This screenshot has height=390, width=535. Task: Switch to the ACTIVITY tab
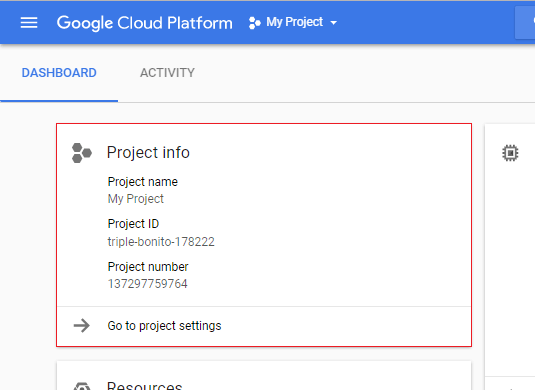tap(167, 73)
